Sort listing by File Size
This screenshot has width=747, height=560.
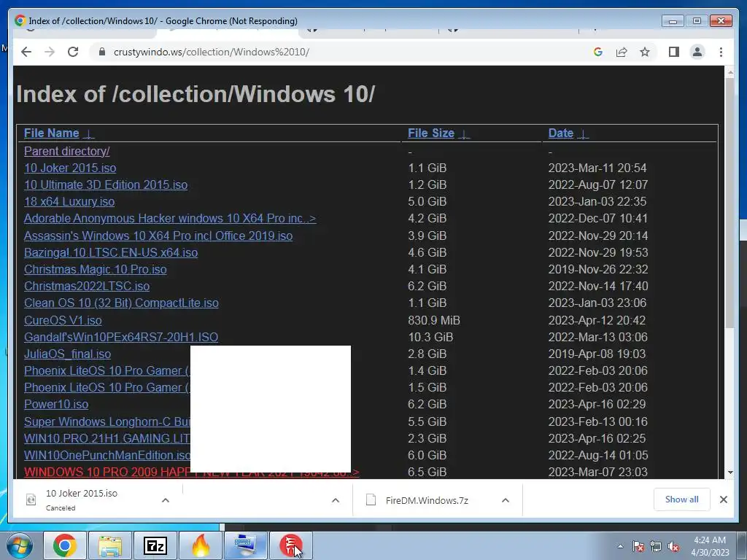tap(431, 133)
